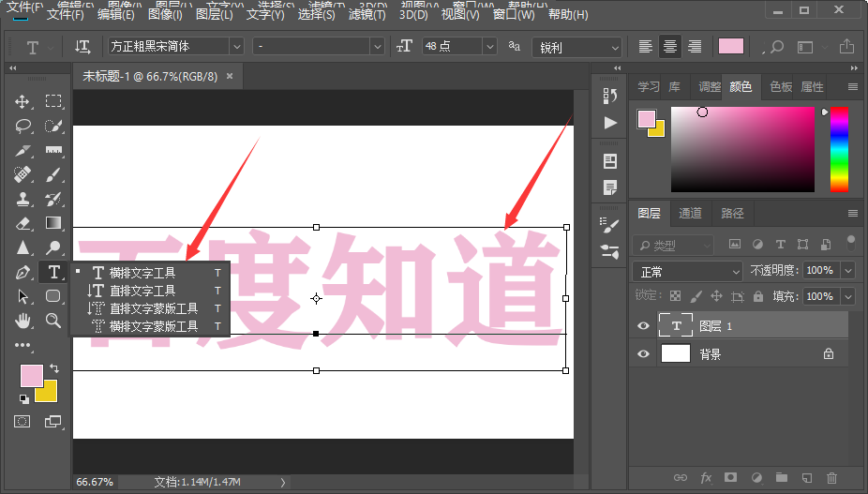The width and height of the screenshot is (868, 494).
Task: Open font family dropdown 方正粗黑宋简体
Action: coord(237,47)
